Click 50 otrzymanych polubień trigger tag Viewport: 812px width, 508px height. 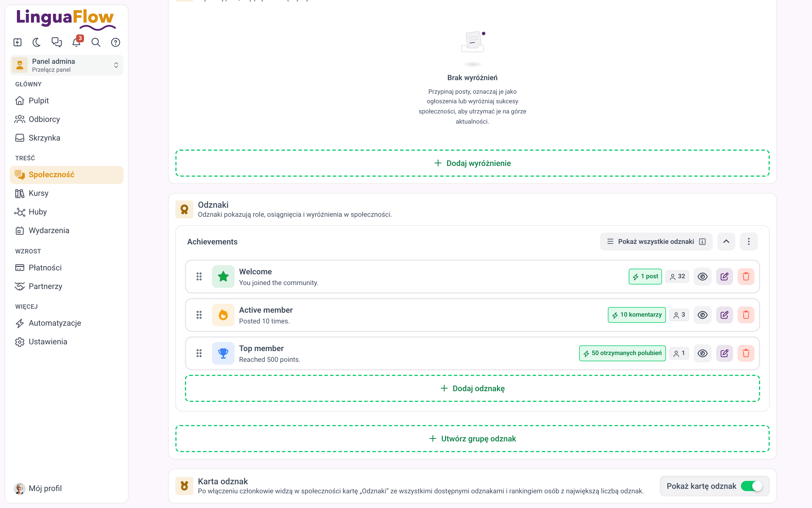623,353
